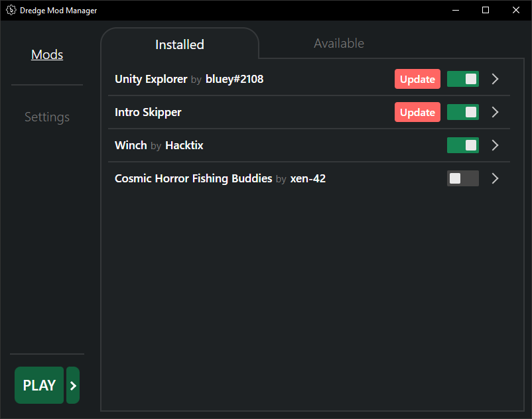Expand Cosmic Horror Fishing Buddies details
Screen dimensions: 532x419
[495, 178]
